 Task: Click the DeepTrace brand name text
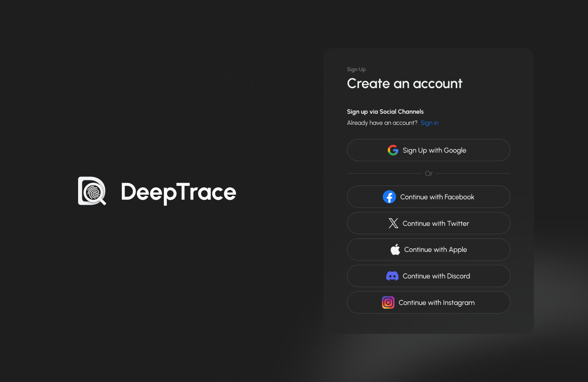[179, 192]
